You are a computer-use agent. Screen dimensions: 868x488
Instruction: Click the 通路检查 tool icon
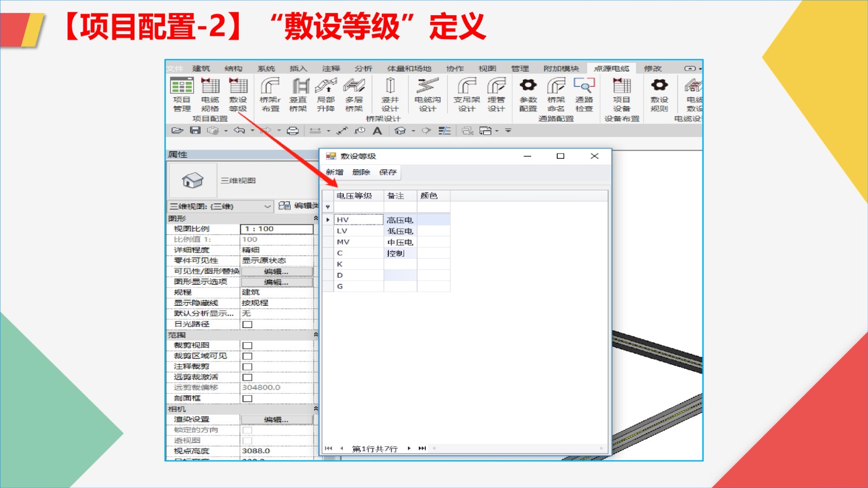(x=584, y=94)
